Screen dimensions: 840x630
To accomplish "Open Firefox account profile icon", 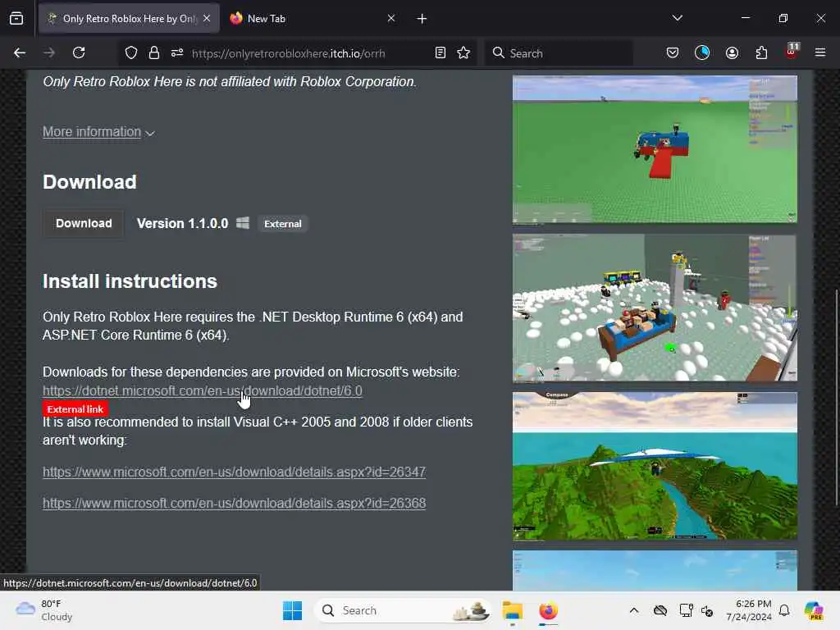I will pos(732,52).
